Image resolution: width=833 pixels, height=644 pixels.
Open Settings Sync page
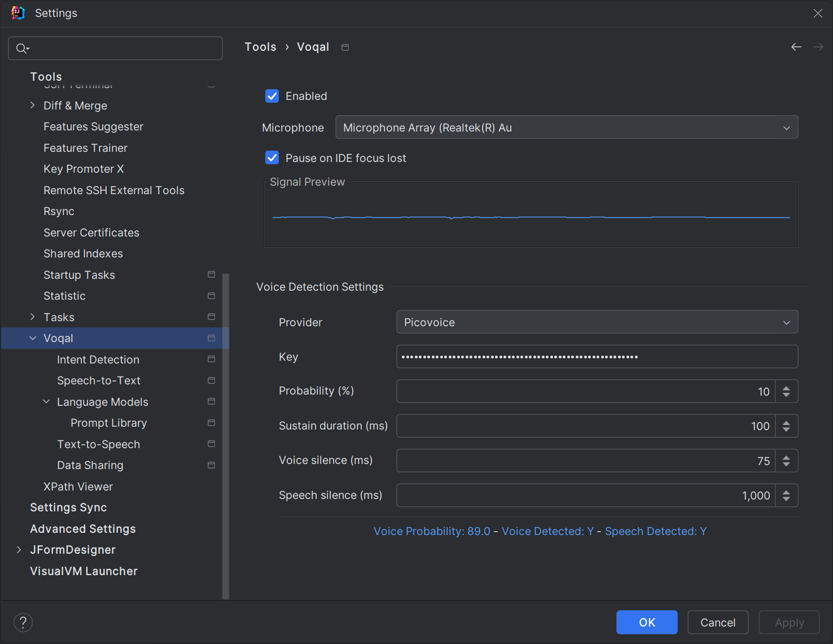point(68,507)
